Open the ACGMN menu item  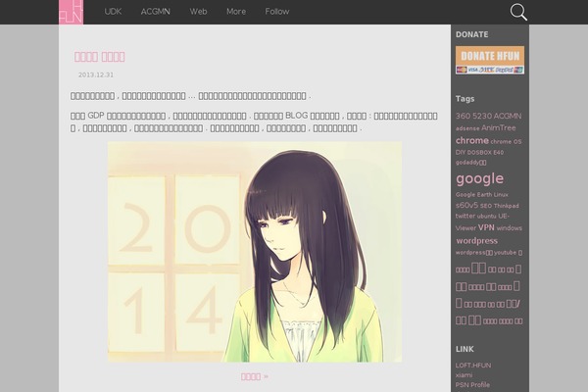[x=155, y=12]
